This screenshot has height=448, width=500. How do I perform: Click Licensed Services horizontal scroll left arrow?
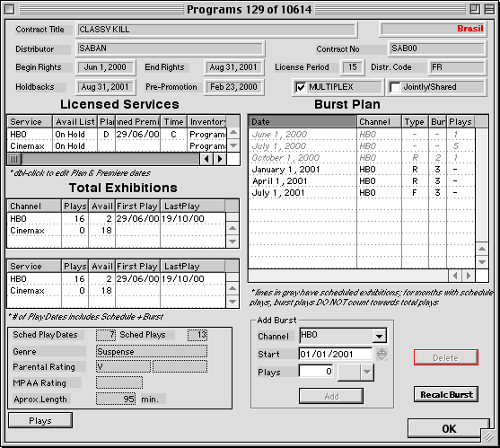pyautogui.click(x=206, y=159)
